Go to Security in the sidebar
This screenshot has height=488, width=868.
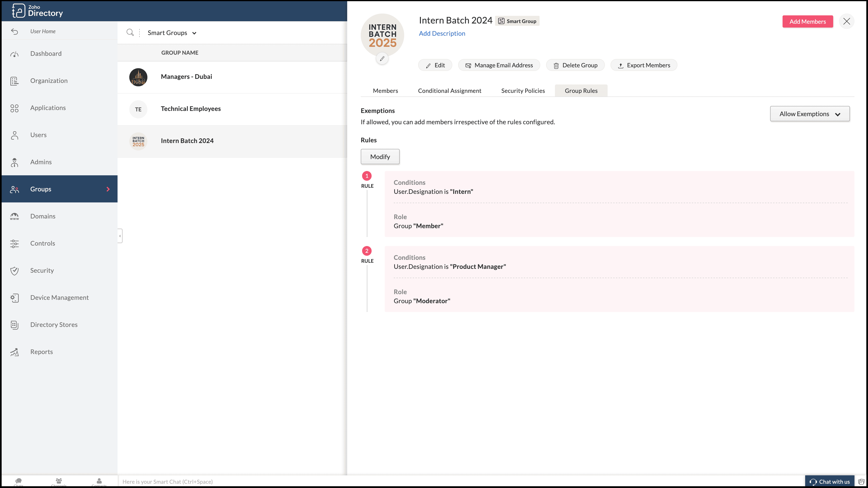tap(42, 270)
